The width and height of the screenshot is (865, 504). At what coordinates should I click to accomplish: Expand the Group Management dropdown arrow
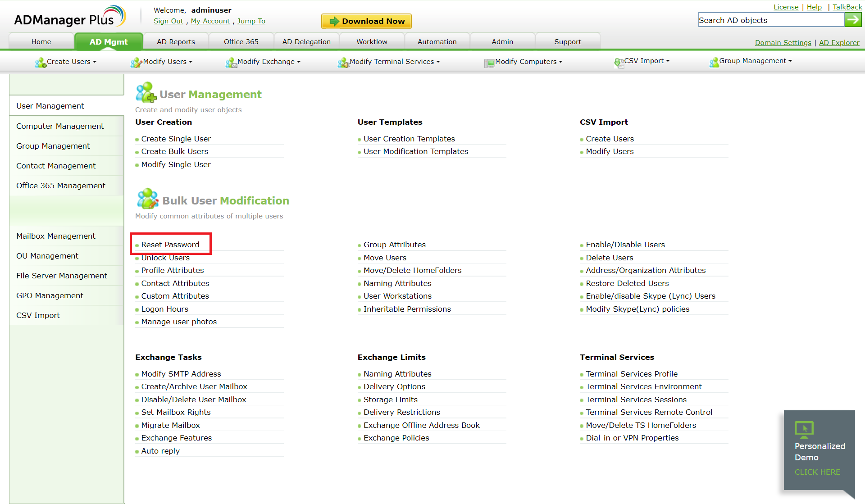coord(790,61)
